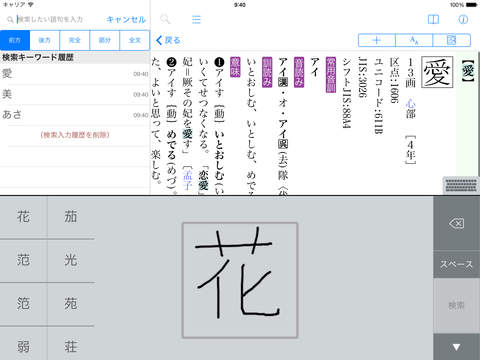Click the 心 radical link
The width and height of the screenshot is (480, 360).
tap(410, 103)
